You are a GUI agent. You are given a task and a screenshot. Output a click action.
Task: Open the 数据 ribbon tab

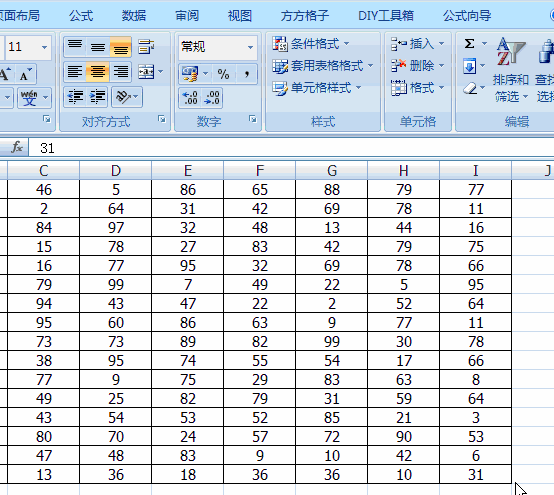pos(134,16)
